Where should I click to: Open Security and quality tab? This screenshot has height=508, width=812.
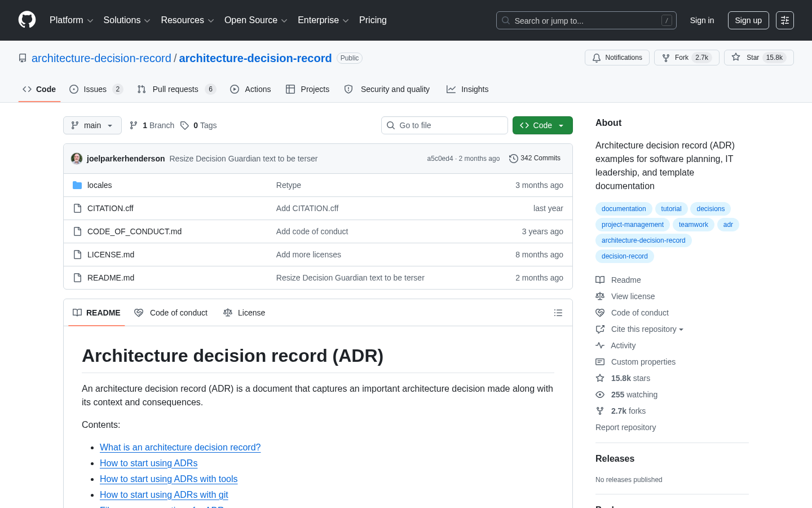click(x=387, y=89)
